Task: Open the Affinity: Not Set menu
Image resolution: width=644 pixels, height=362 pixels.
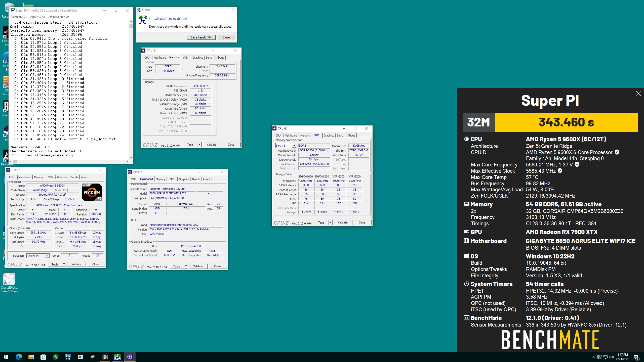Action: tap(59, 17)
